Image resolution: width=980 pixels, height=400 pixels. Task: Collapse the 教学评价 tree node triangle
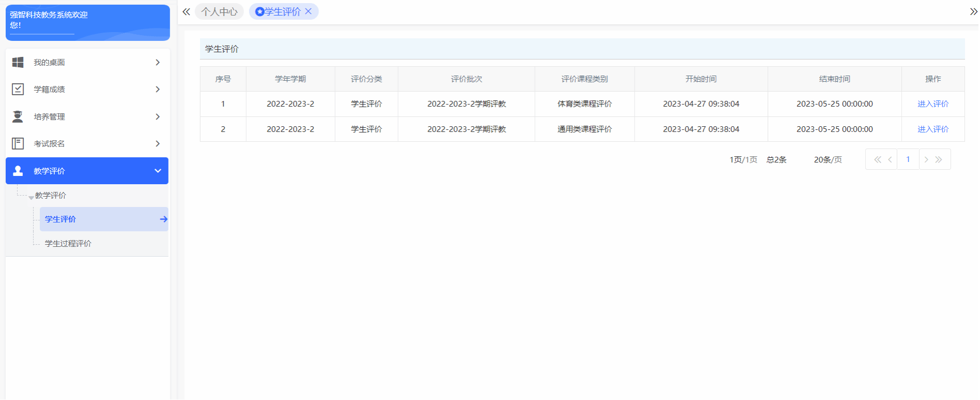31,197
